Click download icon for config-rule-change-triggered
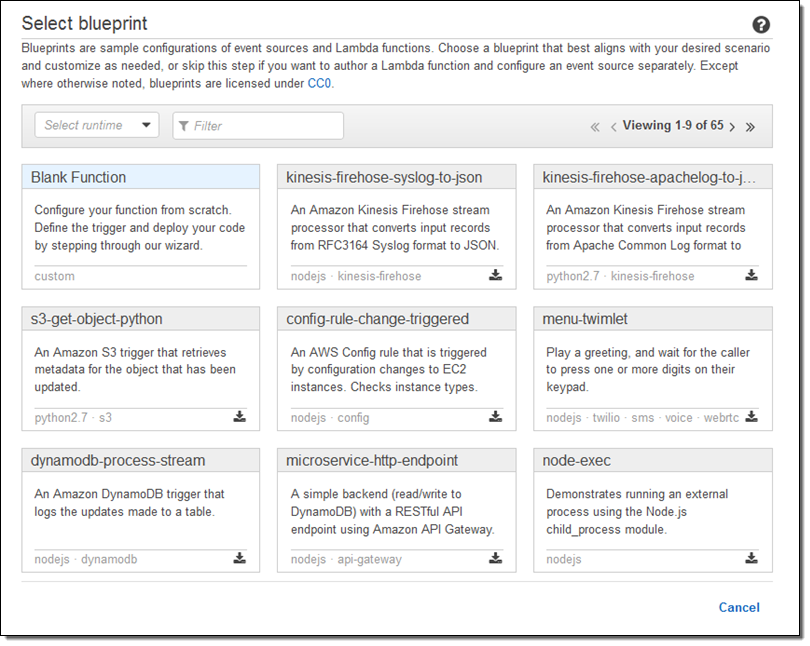Screen dimensions: 810x646 click(x=495, y=417)
